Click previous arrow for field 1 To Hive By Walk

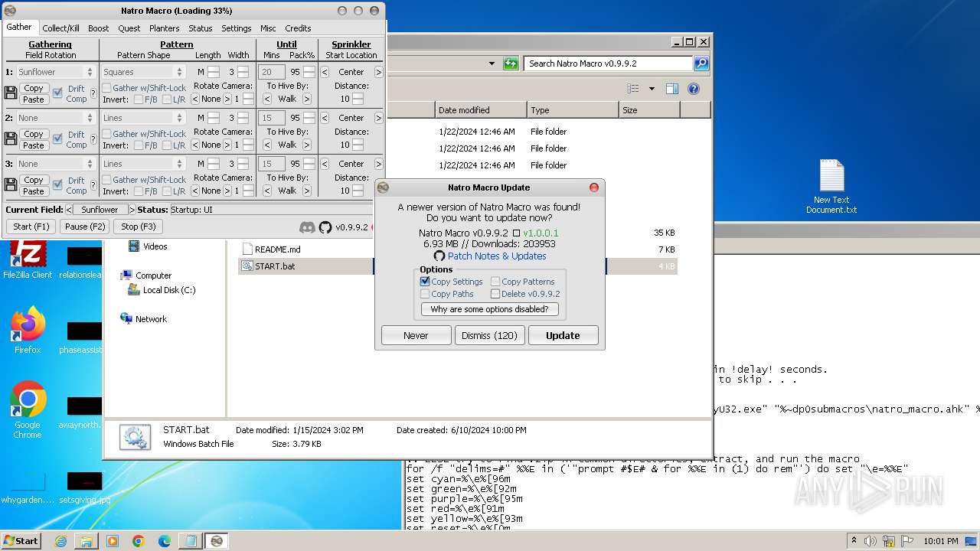(x=268, y=99)
